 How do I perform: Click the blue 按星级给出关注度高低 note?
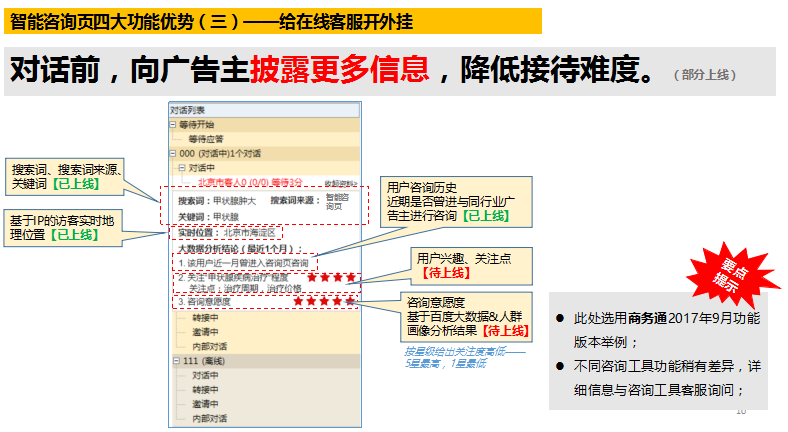[x=464, y=357]
